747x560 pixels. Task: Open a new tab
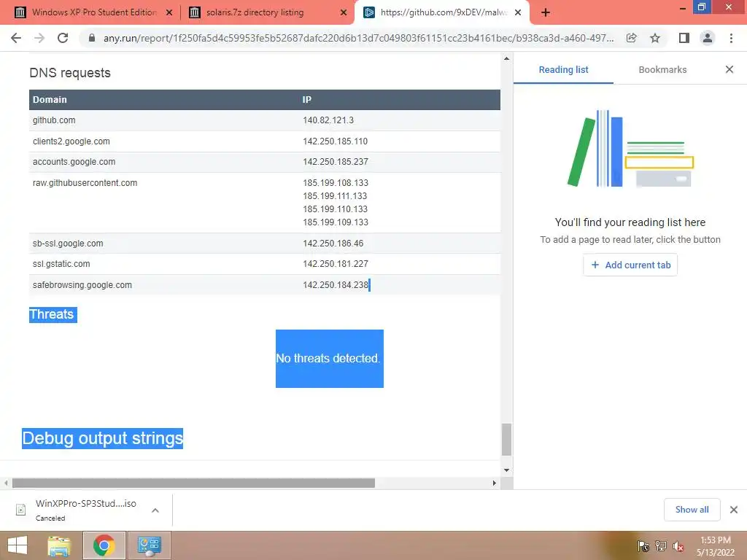[546, 12]
